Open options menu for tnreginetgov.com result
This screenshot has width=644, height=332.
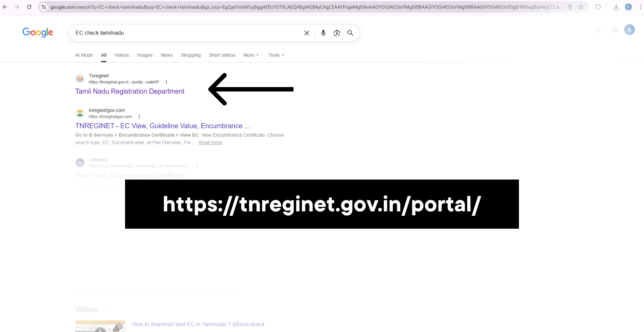pos(139,117)
